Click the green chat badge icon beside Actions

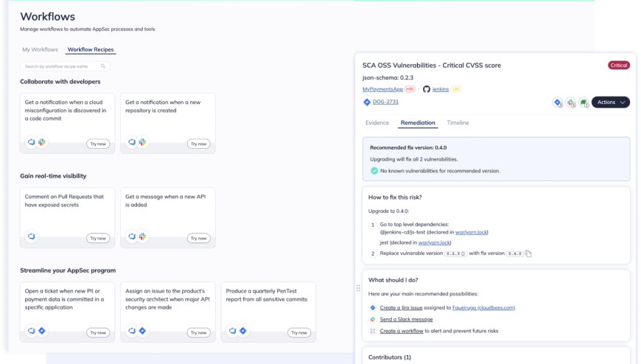(583, 102)
